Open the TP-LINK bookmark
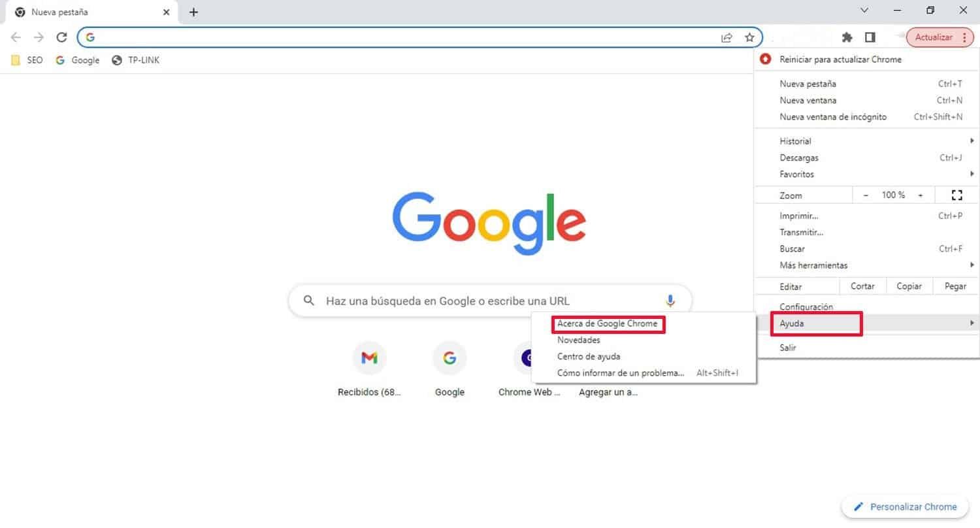980x528 pixels. coord(136,60)
